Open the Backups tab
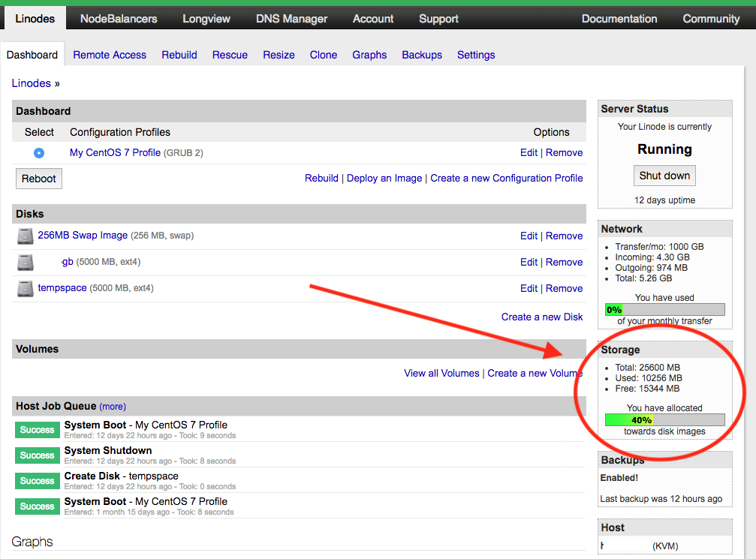 422,55
